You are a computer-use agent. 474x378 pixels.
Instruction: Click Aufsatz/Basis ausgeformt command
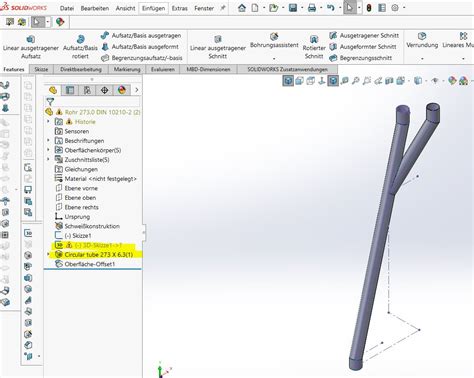(140, 47)
